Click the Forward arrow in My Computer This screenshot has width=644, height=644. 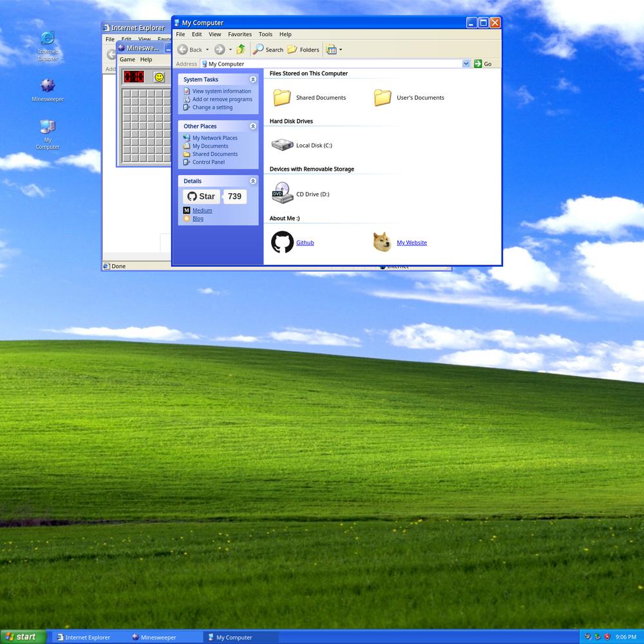click(x=220, y=50)
